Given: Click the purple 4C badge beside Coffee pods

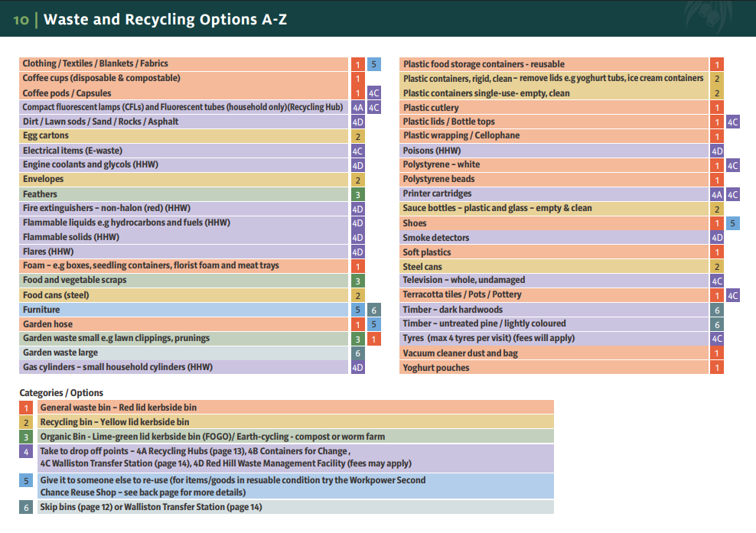Looking at the screenshot, I should click(x=373, y=93).
